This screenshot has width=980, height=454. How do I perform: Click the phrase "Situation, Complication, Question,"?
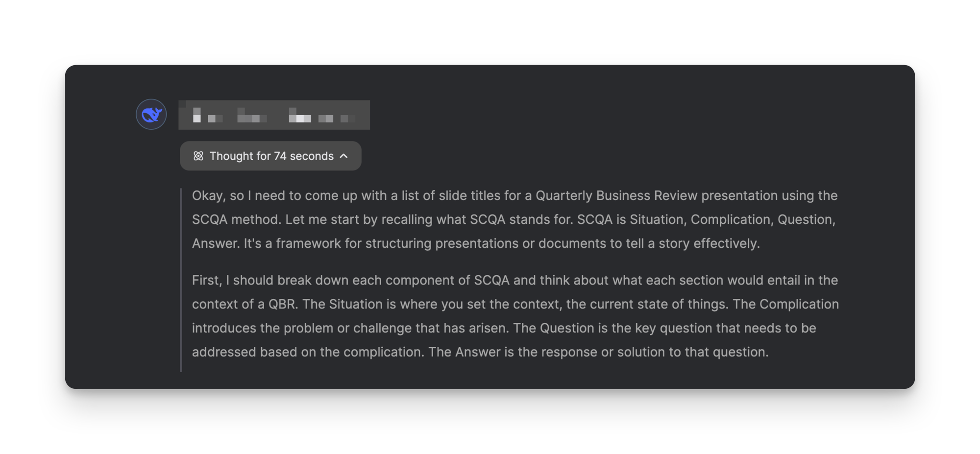click(x=733, y=219)
